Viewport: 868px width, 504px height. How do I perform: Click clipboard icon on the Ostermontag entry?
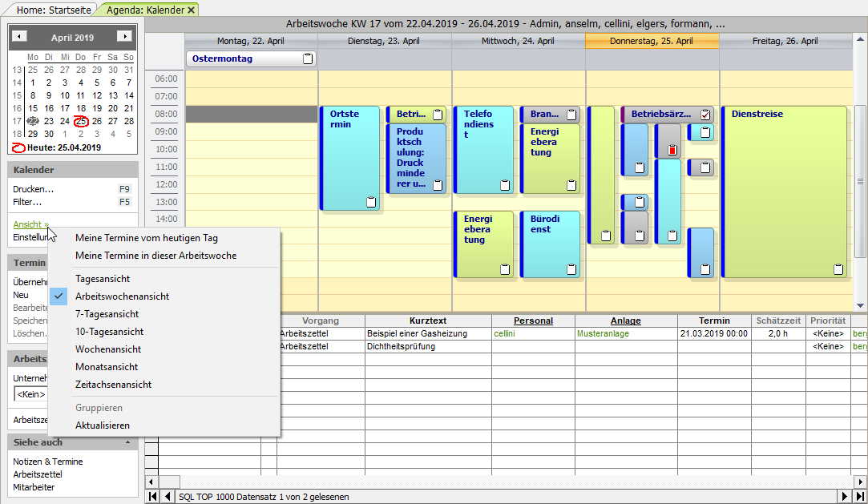pyautogui.click(x=308, y=58)
